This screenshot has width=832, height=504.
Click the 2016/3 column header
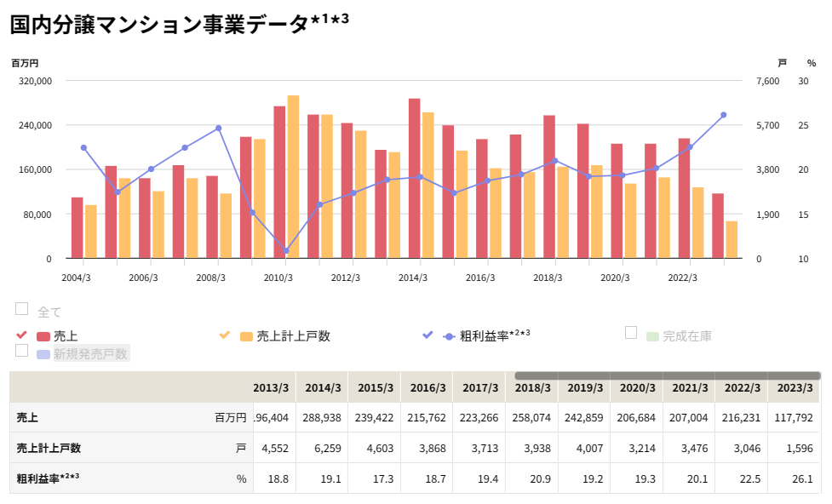[427, 388]
